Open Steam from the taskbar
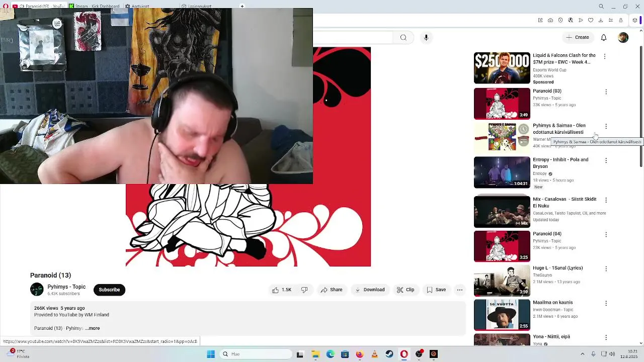Image resolution: width=644 pixels, height=362 pixels. coord(389,354)
